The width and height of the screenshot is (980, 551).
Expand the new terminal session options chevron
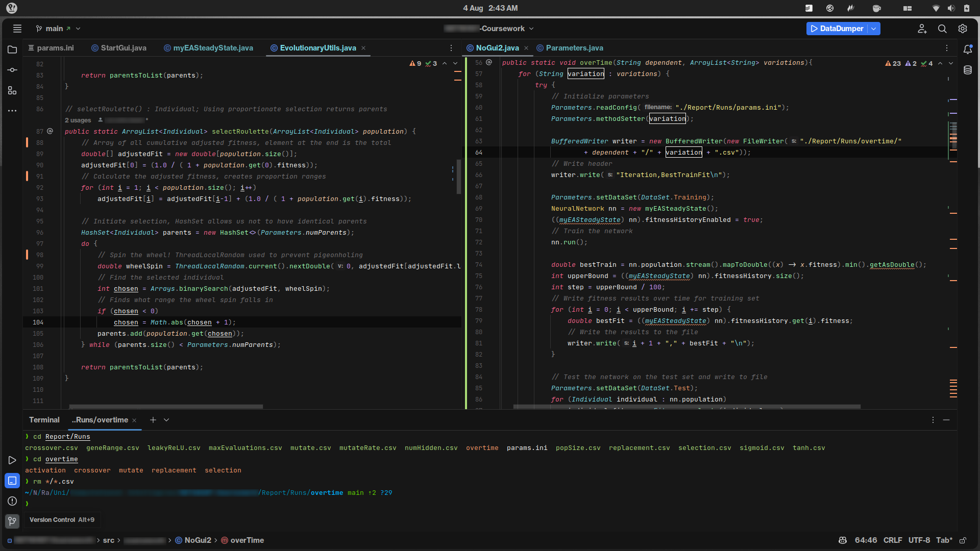[166, 420]
